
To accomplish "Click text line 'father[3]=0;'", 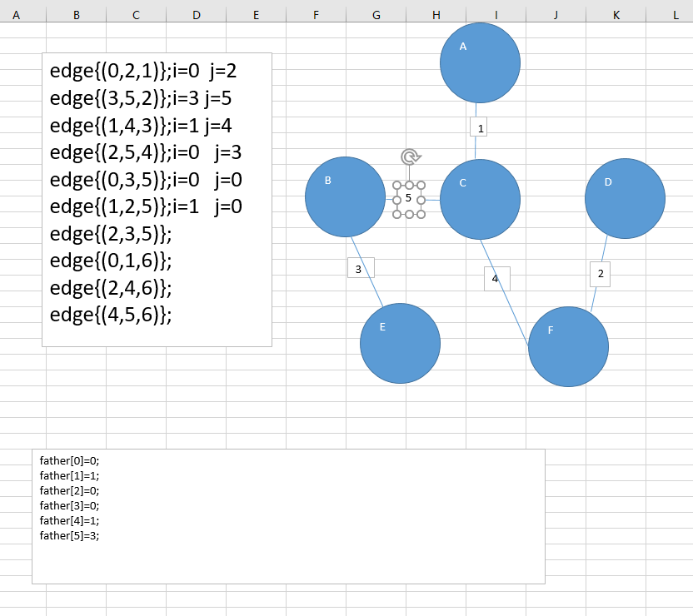I will click(69, 506).
